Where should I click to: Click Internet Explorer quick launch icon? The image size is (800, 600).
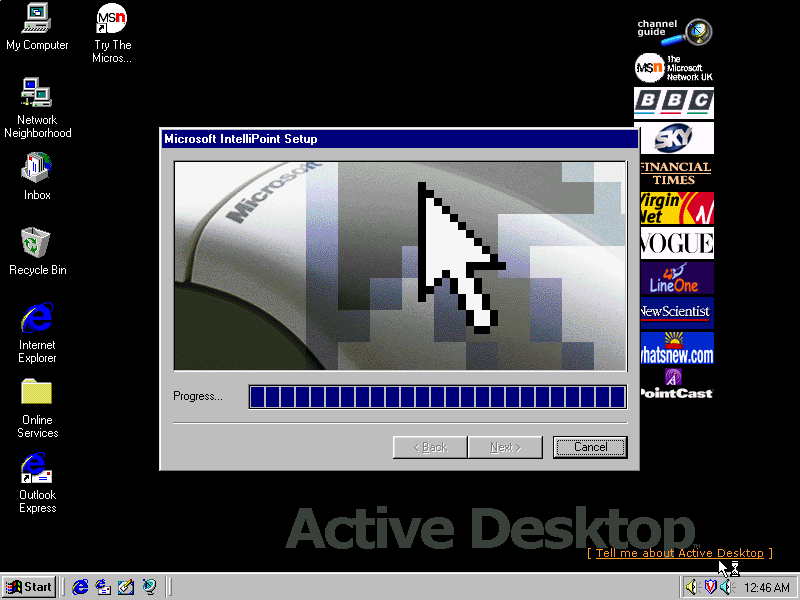click(x=81, y=587)
